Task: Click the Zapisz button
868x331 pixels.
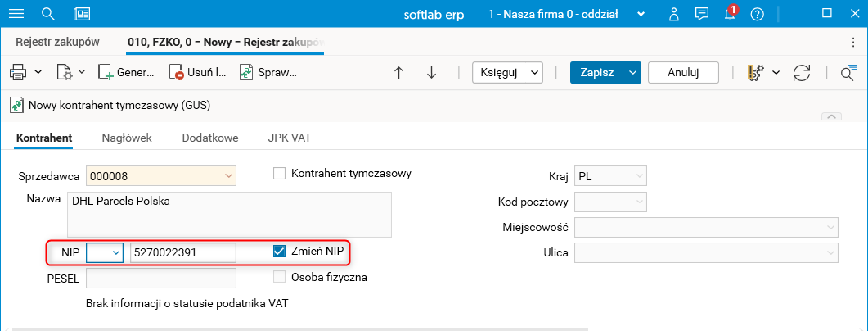Action: [596, 72]
